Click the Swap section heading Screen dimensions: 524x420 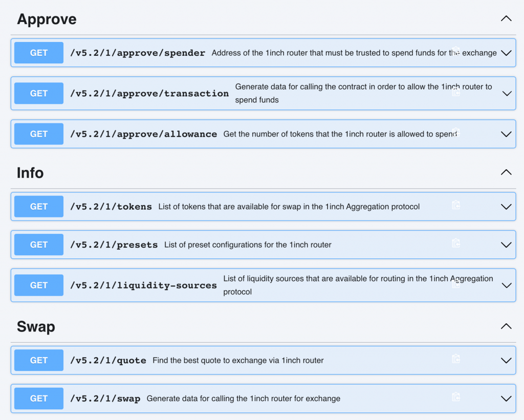coord(36,327)
